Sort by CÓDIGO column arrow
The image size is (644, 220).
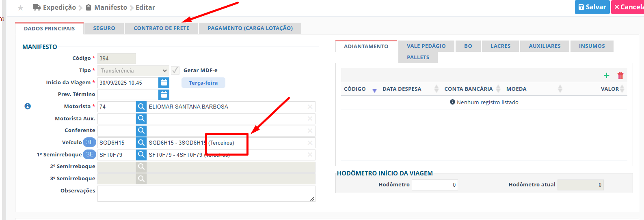(374, 90)
